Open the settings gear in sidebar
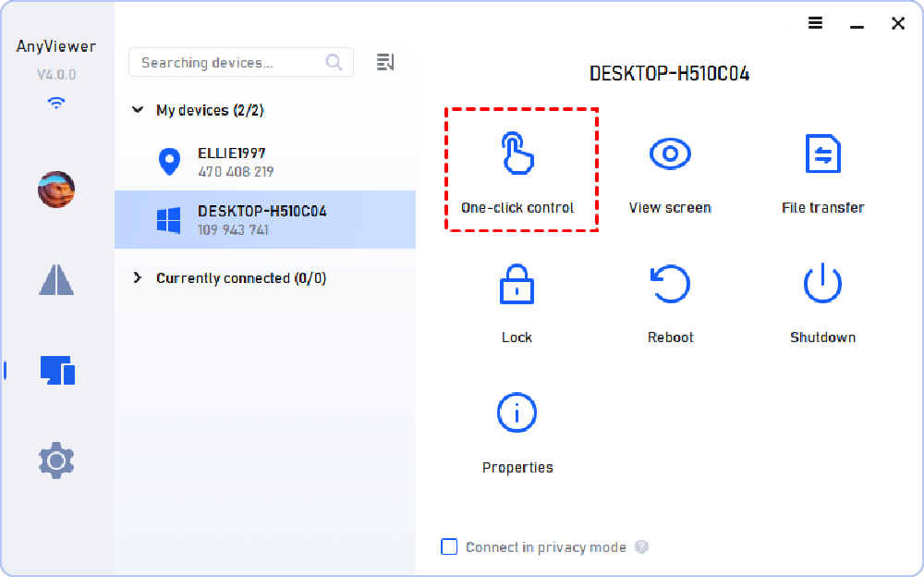Screen dimensions: 924x577 56,460
